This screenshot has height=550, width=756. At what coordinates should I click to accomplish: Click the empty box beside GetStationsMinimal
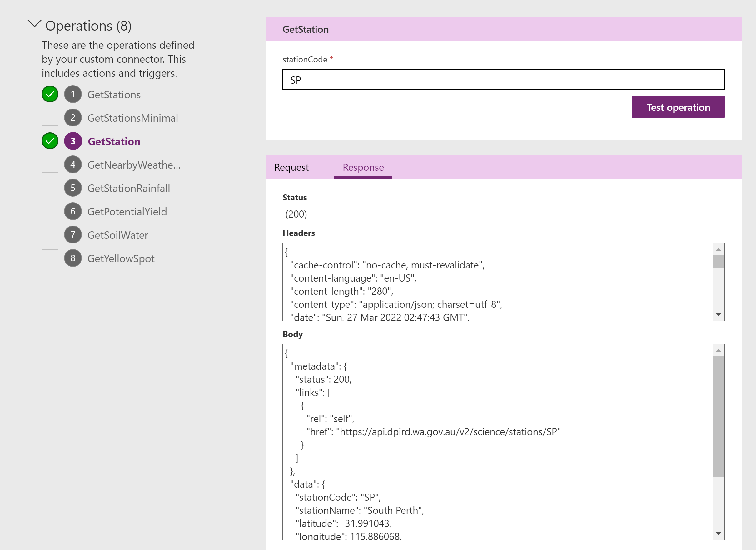click(50, 118)
